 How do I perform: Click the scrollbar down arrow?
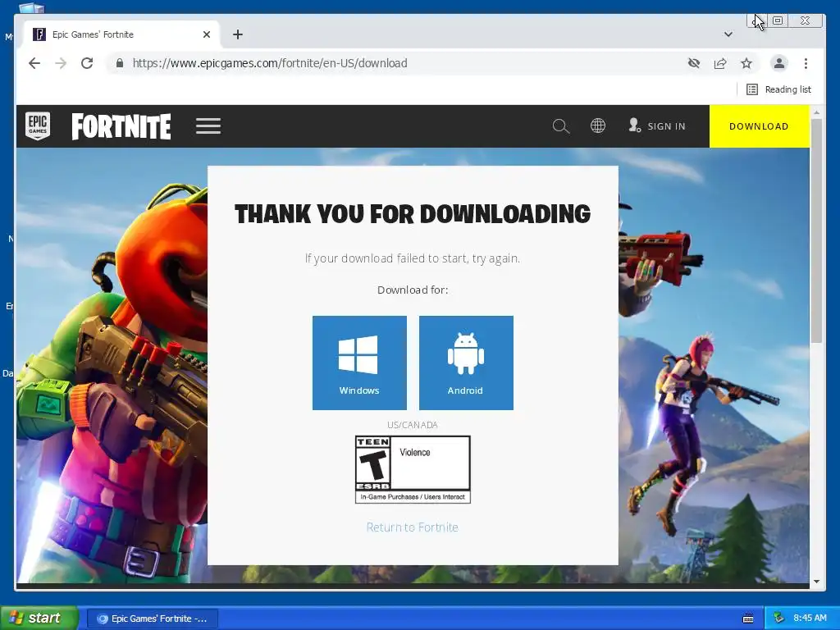(816, 582)
